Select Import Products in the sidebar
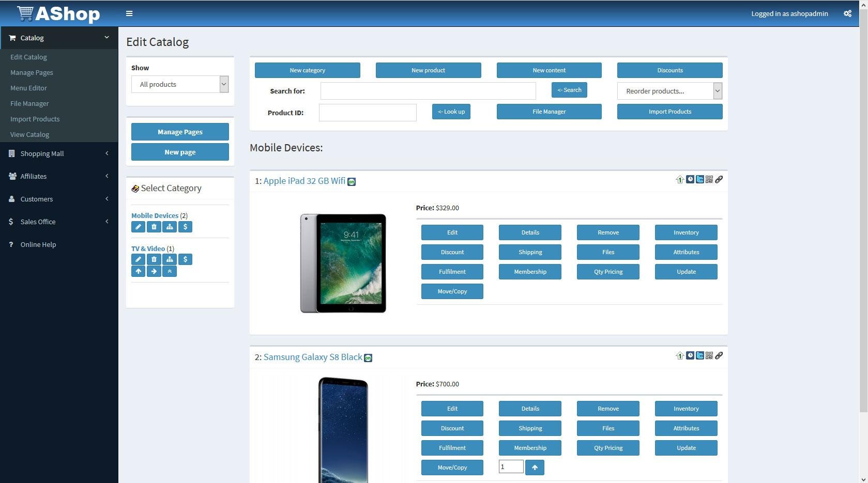 click(x=35, y=119)
